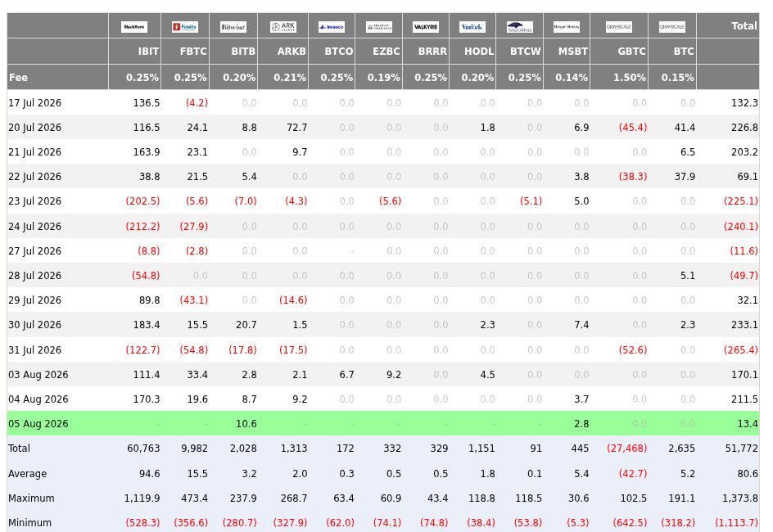
Task: Select the BITB column header
Action: click(243, 52)
